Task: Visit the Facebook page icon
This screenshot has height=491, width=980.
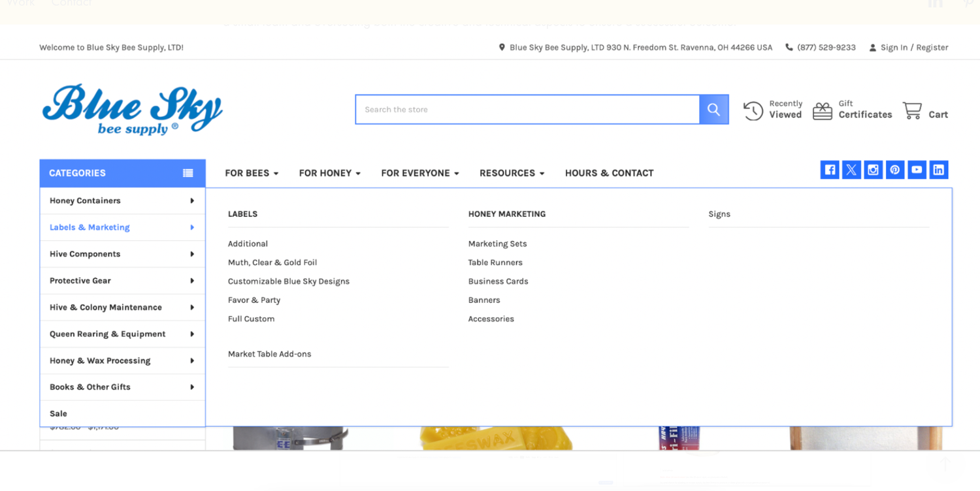Action: pos(830,170)
